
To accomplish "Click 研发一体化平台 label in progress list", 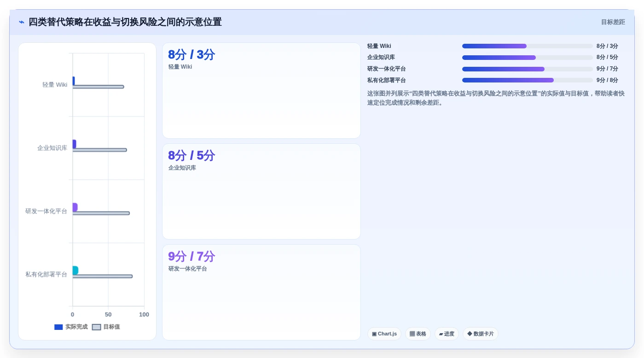I will (x=386, y=69).
